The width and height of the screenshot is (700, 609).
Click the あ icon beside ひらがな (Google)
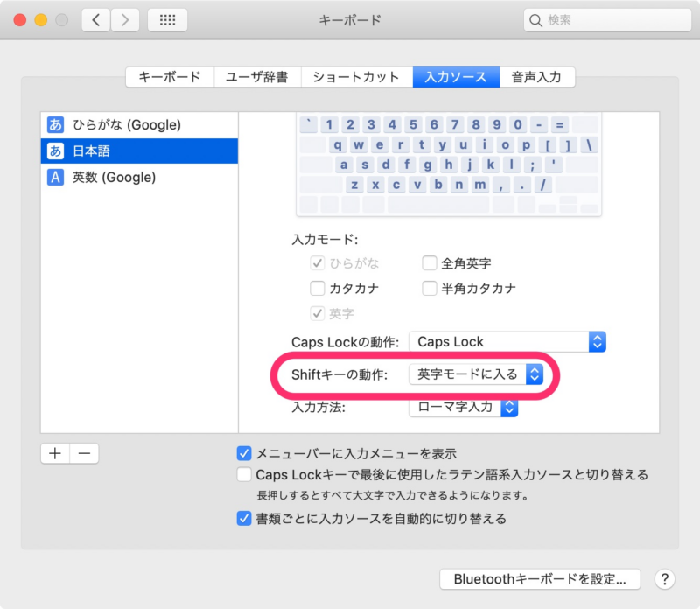tap(55, 124)
